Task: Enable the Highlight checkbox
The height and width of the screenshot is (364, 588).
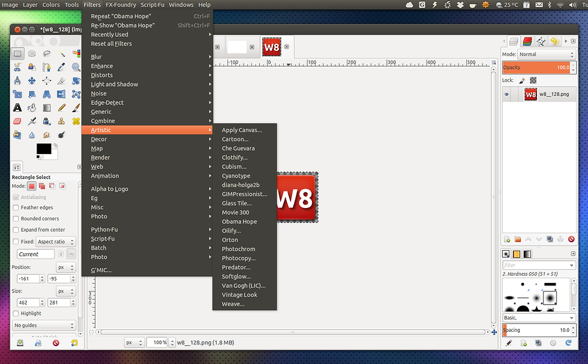Action: click(16, 314)
